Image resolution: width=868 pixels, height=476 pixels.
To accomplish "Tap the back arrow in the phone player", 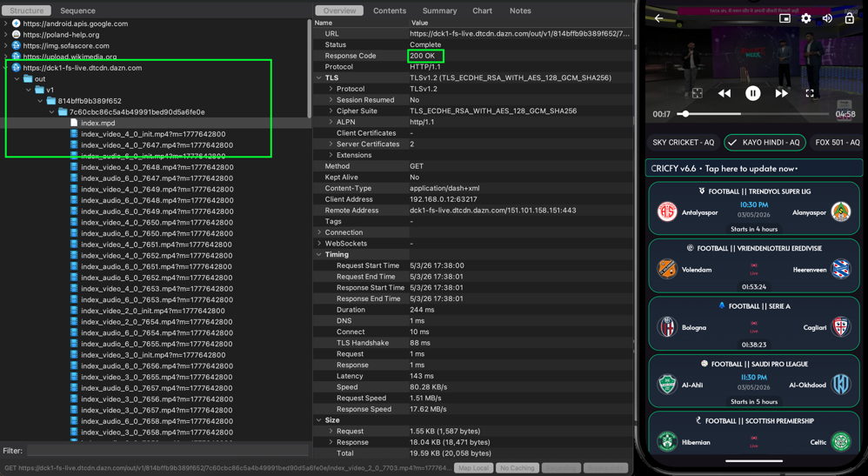I will point(658,18).
